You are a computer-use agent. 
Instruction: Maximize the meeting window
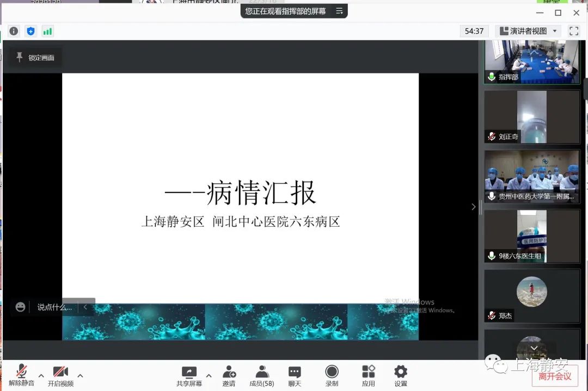(x=558, y=13)
